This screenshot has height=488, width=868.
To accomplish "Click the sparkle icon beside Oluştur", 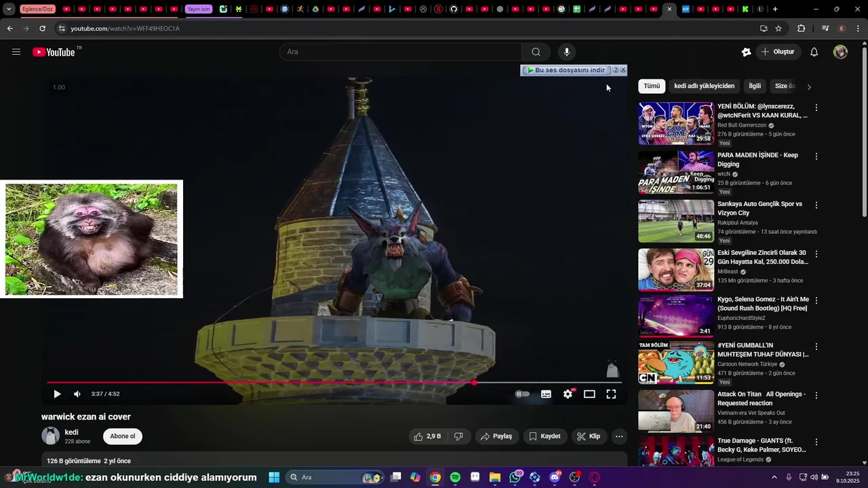I will (x=746, y=52).
